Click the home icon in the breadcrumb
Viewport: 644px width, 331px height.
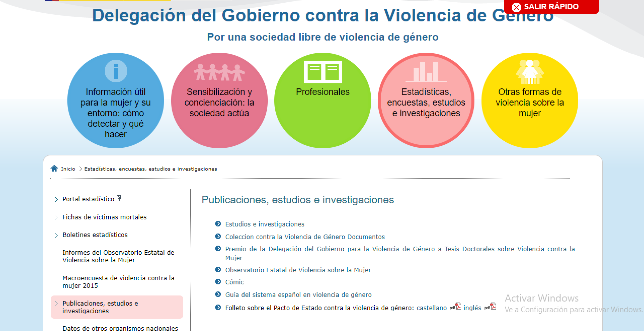[x=54, y=168]
